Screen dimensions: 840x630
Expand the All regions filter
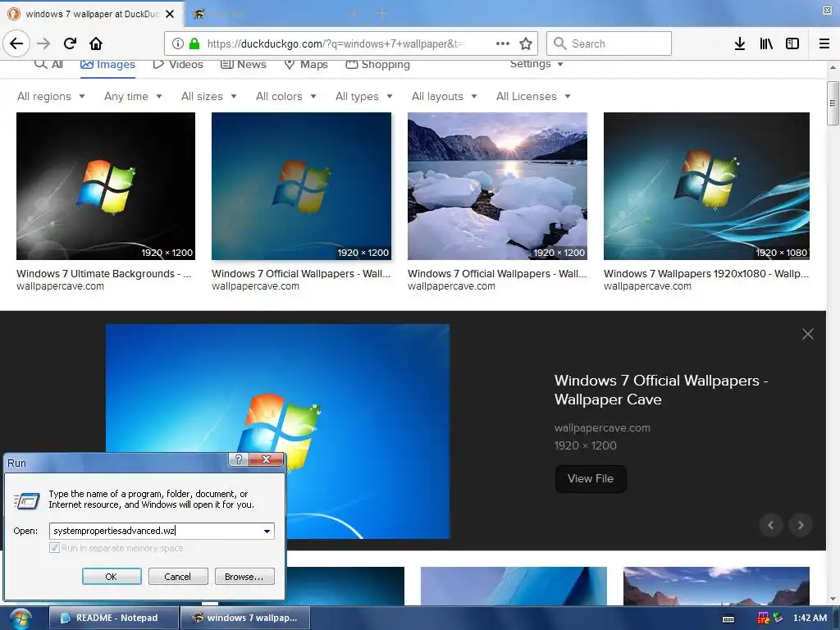pos(51,97)
